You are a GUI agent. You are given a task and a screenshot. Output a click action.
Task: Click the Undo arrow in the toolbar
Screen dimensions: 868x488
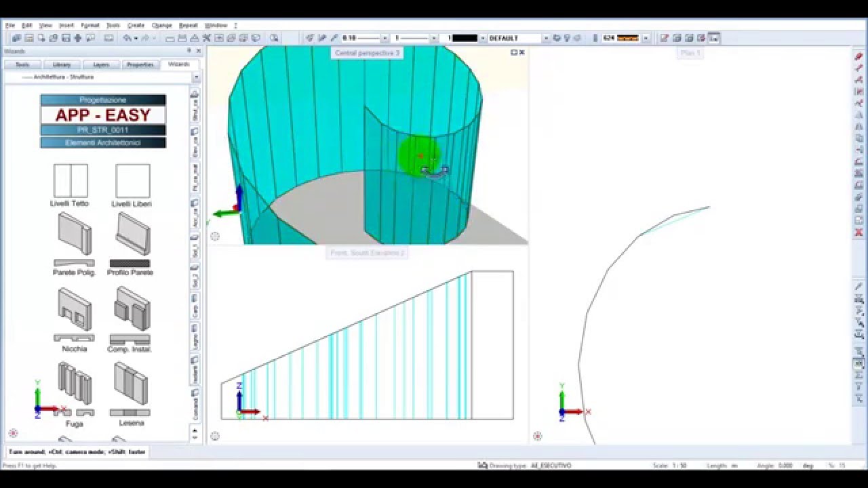[127, 38]
